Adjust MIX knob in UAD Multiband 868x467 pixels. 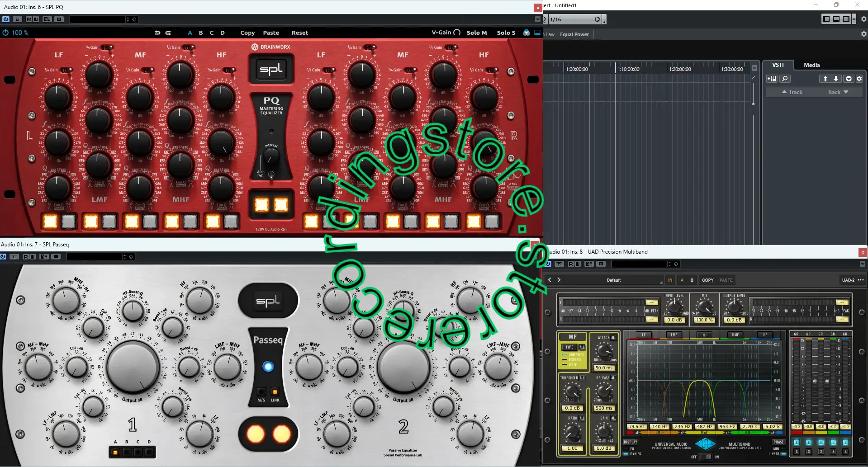point(705,307)
